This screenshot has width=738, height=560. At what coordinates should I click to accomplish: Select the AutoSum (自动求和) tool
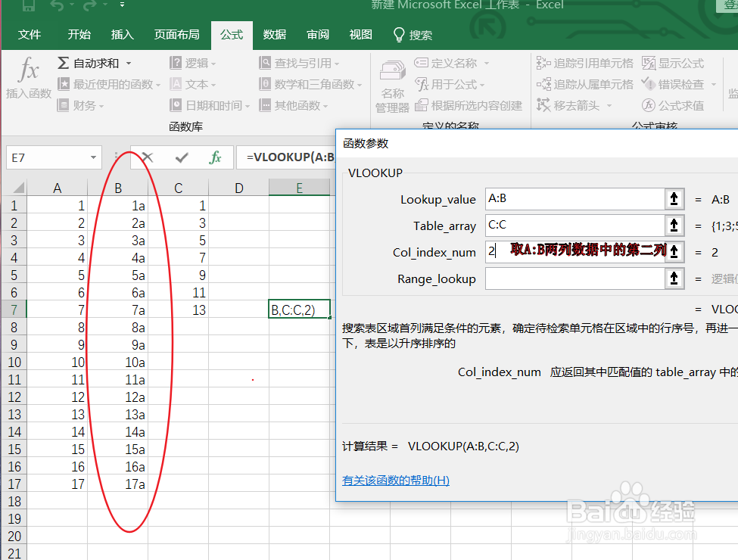tap(83, 64)
